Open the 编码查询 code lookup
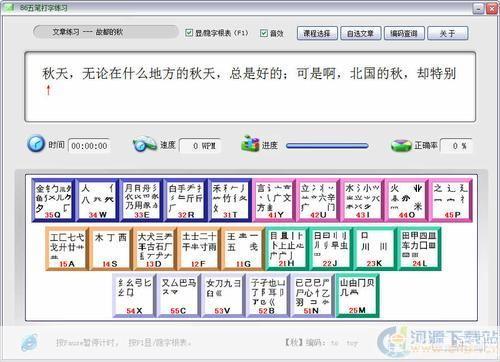The width and height of the screenshot is (500, 362). [x=404, y=33]
